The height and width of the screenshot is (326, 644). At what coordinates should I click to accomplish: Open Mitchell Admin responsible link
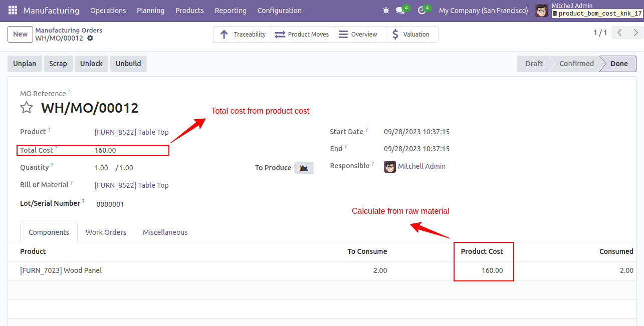click(421, 166)
